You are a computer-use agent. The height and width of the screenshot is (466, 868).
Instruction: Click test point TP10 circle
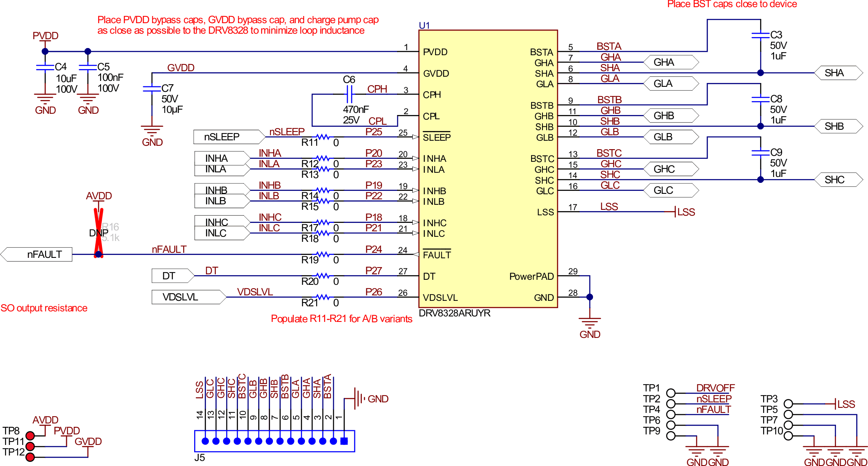tap(788, 436)
